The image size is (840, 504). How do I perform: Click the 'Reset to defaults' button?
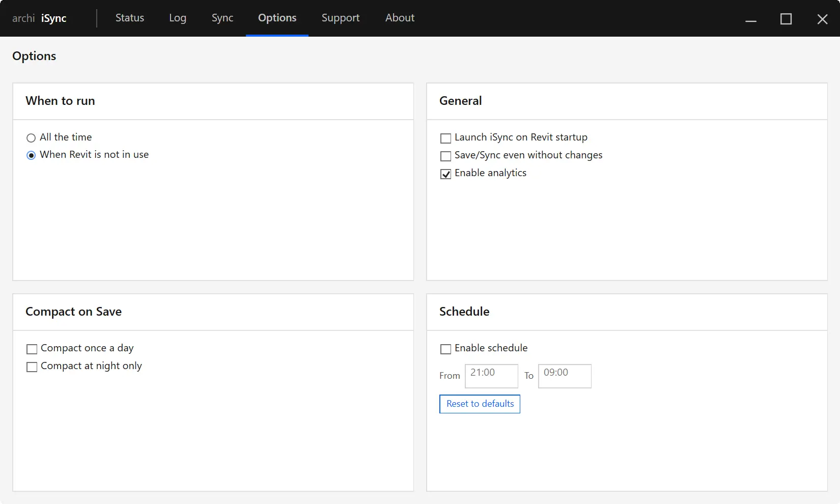(x=479, y=404)
